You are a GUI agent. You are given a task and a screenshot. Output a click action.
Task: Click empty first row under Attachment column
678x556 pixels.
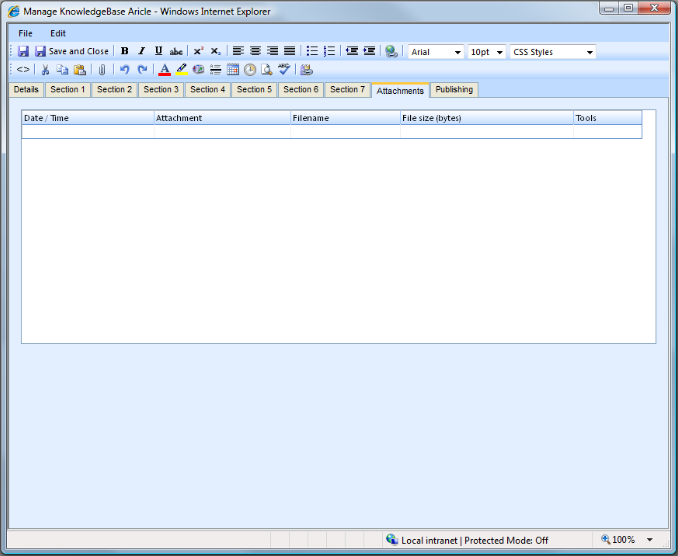[x=222, y=131]
